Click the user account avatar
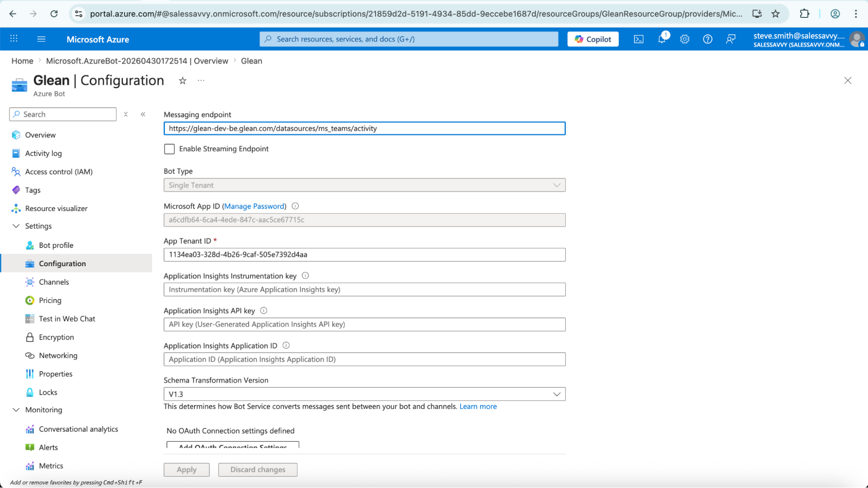The height and width of the screenshot is (488, 868). point(857,39)
